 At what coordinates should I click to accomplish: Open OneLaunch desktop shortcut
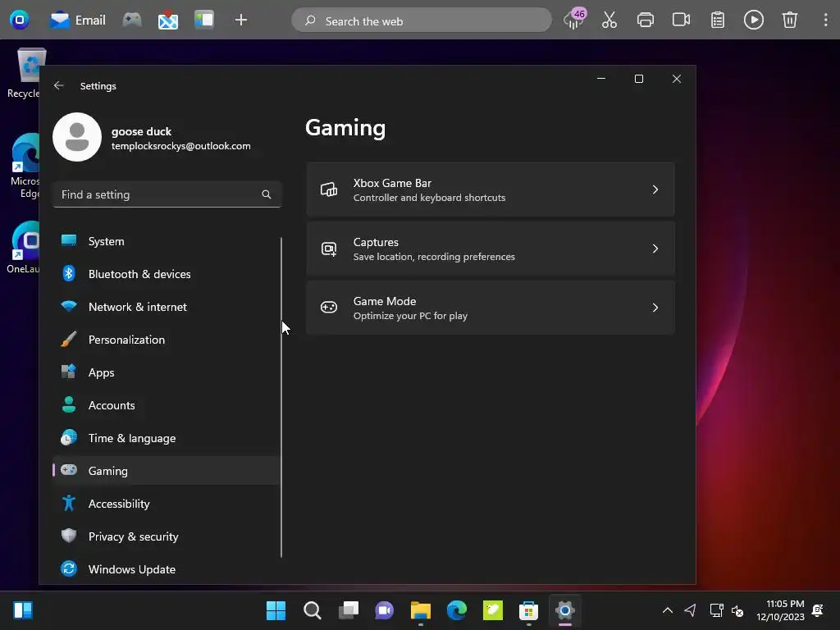click(24, 247)
